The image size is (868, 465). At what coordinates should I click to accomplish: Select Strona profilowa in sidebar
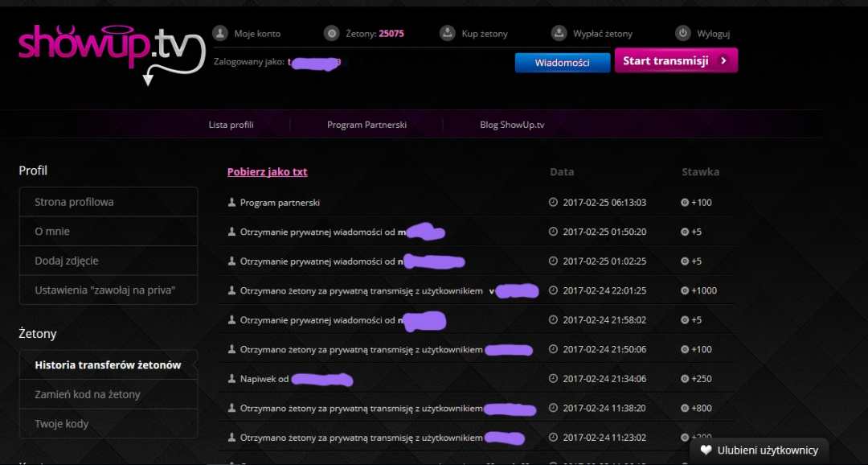74,202
